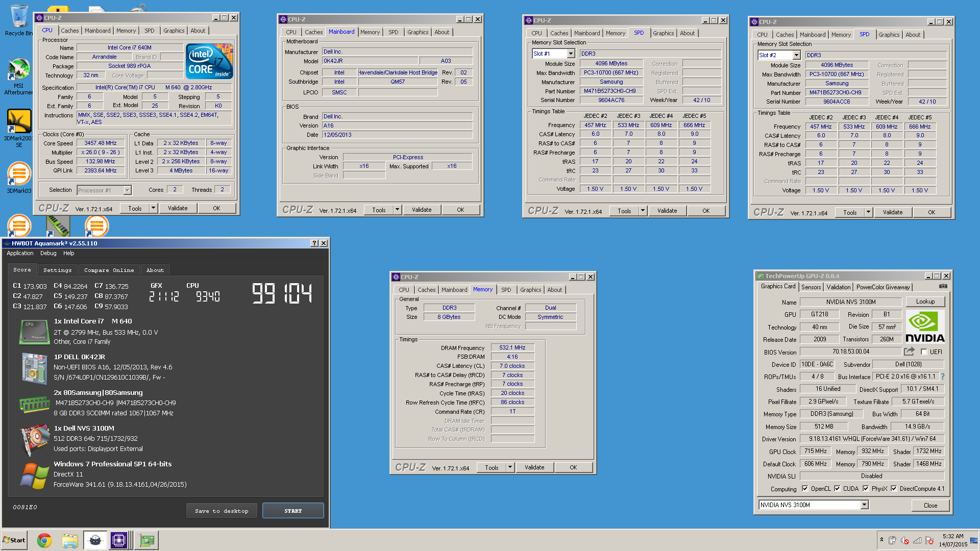Expand Tools arrow in CPU-Z CPU window
Screen dimensions: 980x551
tap(153, 208)
